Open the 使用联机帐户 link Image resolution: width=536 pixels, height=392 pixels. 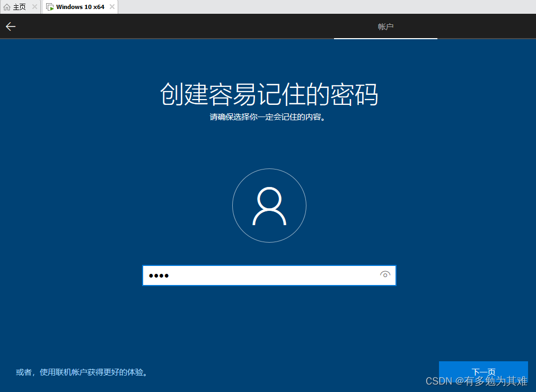click(82, 372)
